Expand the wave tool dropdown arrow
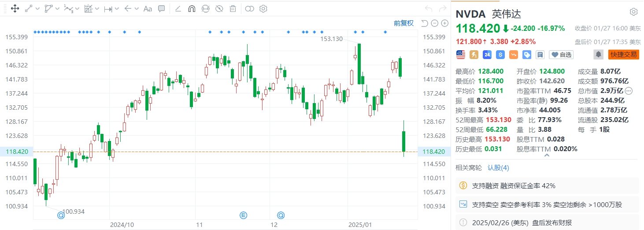Screen dimensions: 644x230 click(x=77, y=9)
